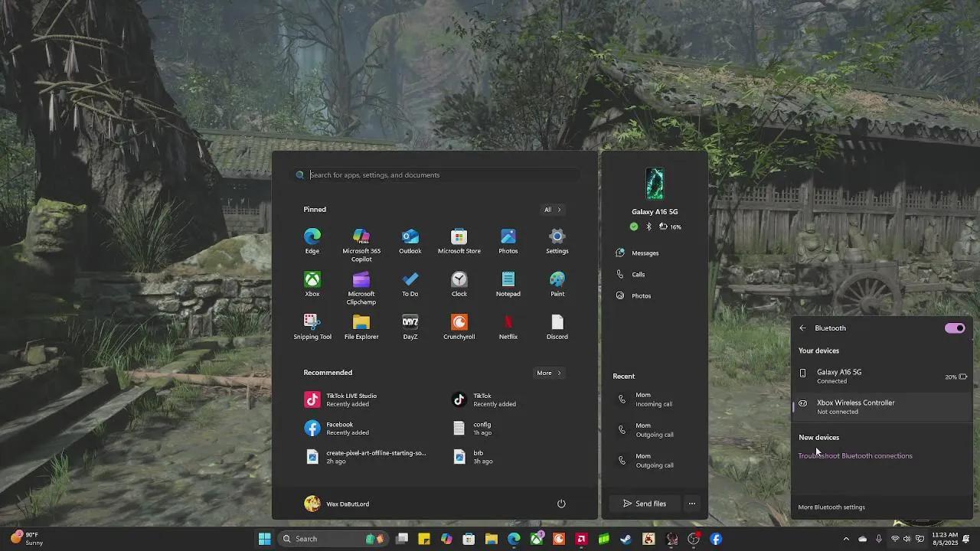
Task: Expand All pinned apps list
Action: tap(552, 210)
